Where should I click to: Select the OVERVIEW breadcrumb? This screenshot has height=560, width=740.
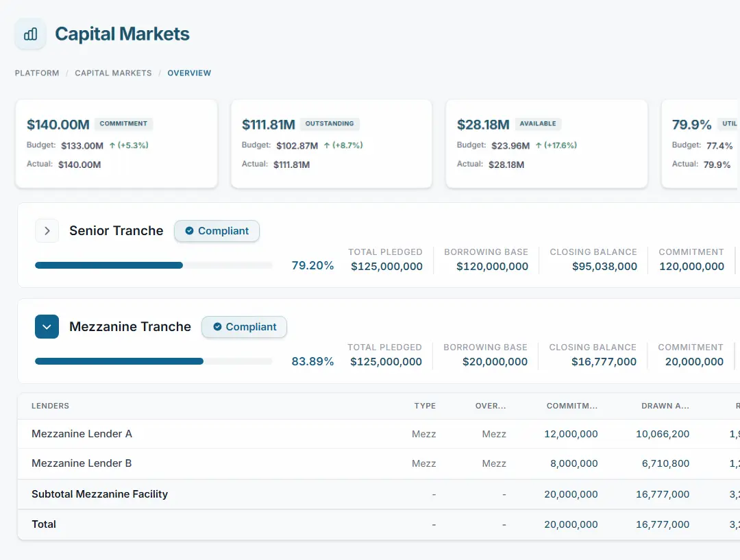pos(189,73)
